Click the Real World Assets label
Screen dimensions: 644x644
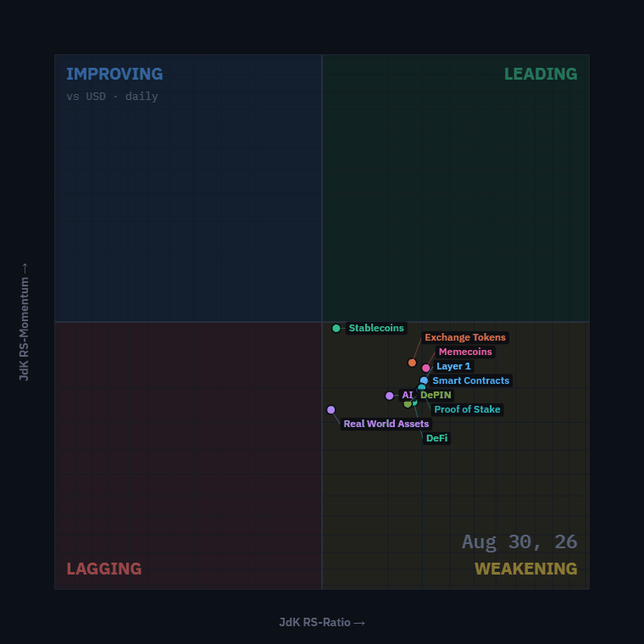386,424
